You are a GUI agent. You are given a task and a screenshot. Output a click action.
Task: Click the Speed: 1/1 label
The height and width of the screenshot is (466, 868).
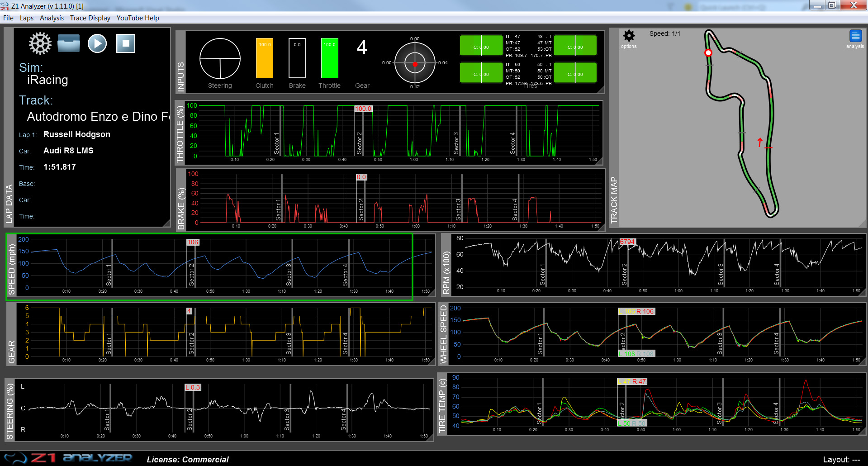pyautogui.click(x=664, y=33)
